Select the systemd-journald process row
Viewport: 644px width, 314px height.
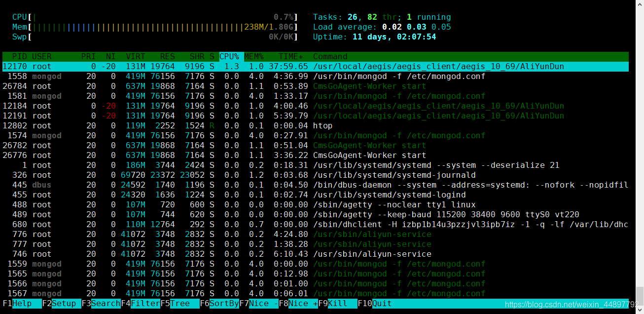pyautogui.click(x=316, y=175)
